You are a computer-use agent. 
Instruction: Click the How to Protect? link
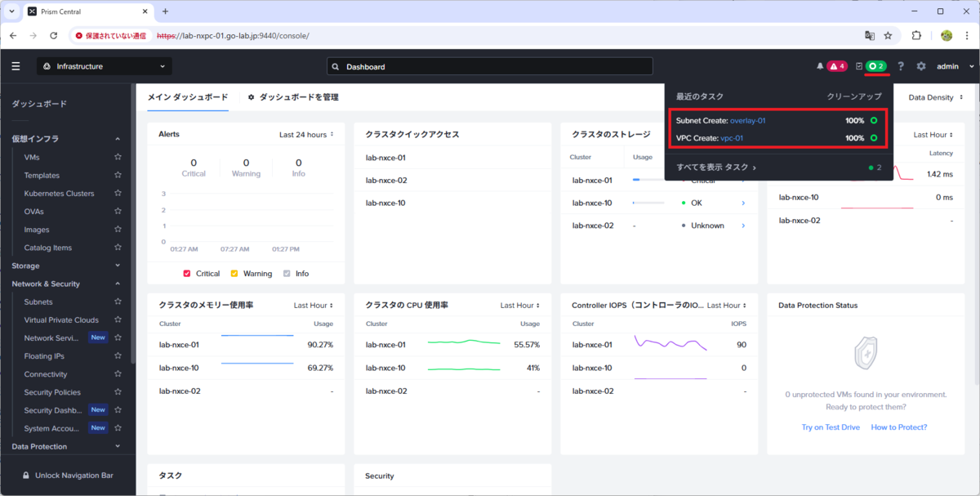pyautogui.click(x=899, y=427)
